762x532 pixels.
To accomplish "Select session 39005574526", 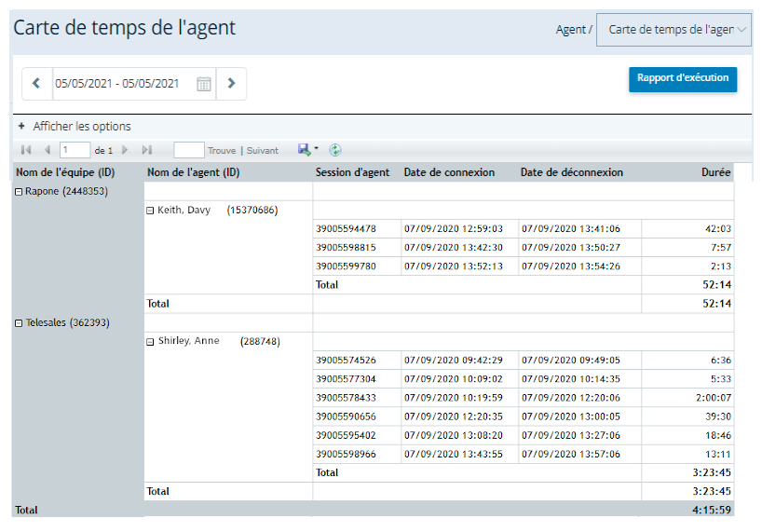I will click(x=346, y=361).
